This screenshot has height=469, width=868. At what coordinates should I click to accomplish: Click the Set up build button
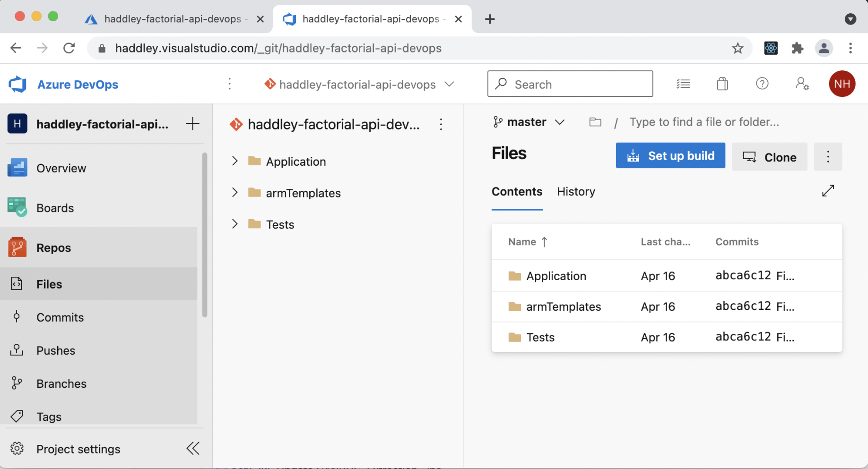[x=670, y=156]
